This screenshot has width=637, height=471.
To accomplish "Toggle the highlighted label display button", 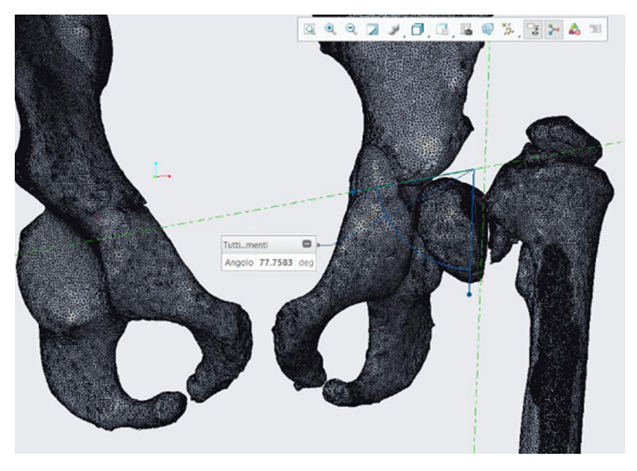I will tap(532, 30).
